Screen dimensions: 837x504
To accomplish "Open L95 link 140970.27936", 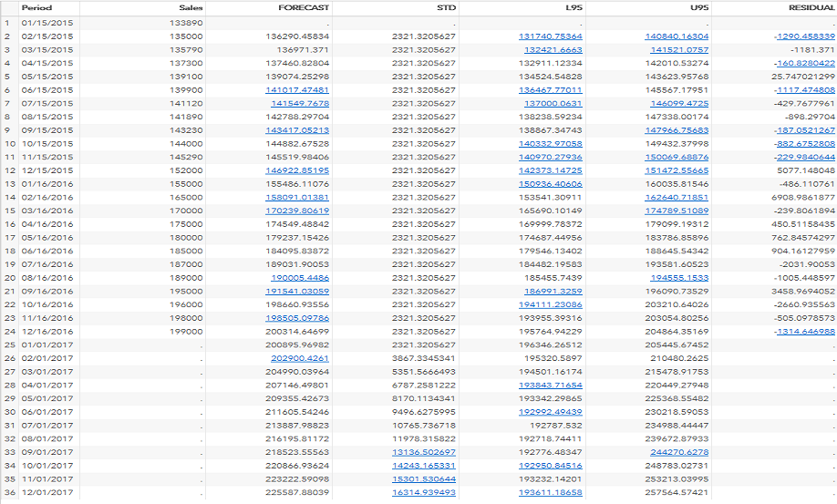I will [x=551, y=157].
